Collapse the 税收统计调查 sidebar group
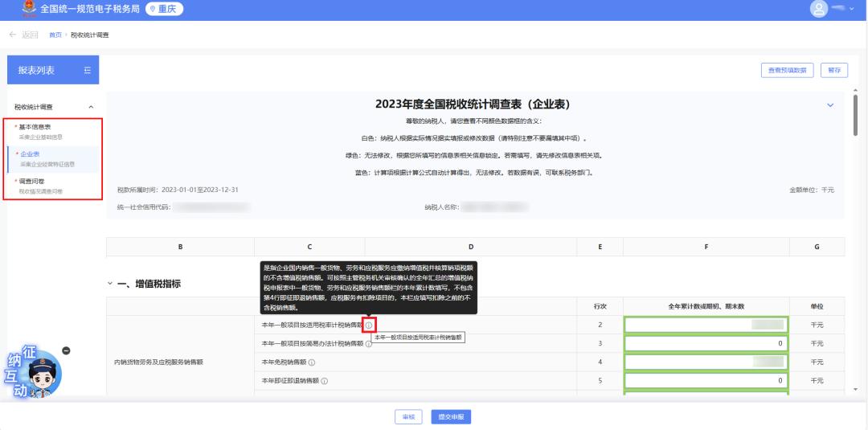The width and height of the screenshot is (868, 430). pos(90,107)
